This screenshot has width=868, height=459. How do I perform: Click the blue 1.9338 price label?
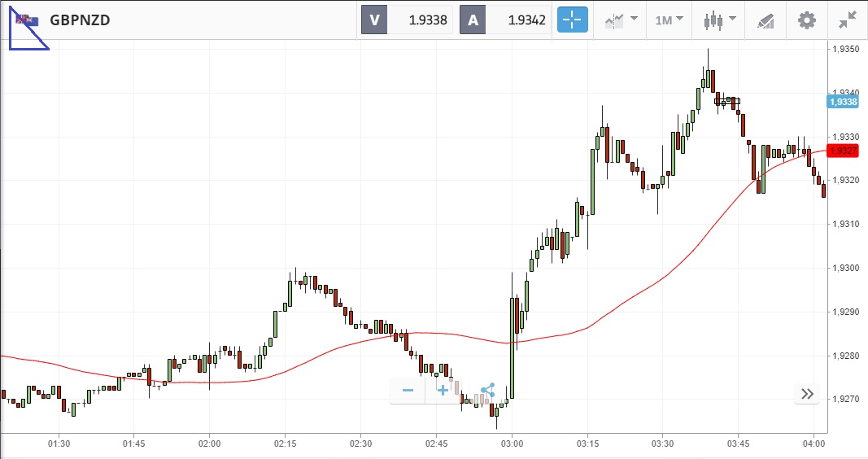842,102
